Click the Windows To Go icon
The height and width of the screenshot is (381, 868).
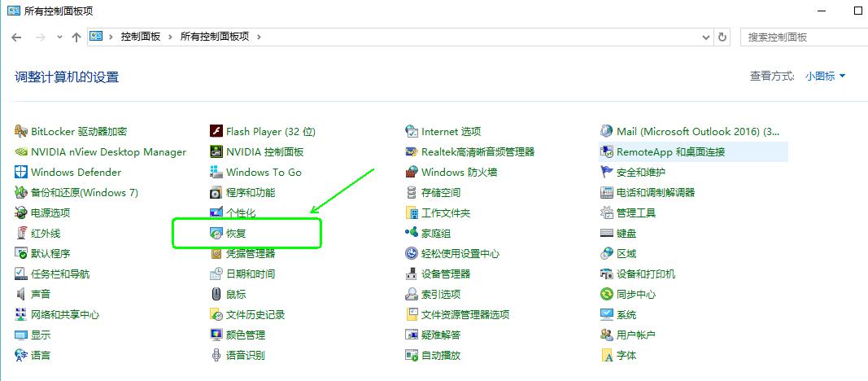(x=216, y=173)
